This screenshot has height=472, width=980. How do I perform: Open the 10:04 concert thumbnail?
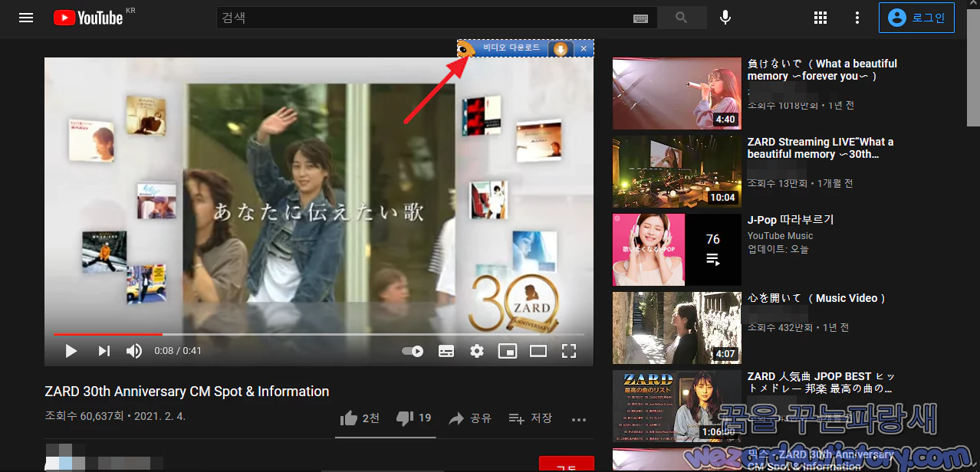click(677, 172)
